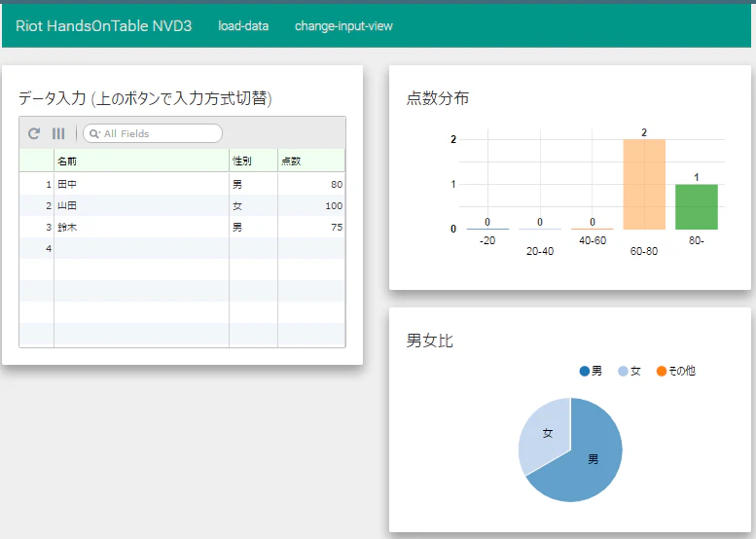Select the score cell showing 80
756x539 pixels.
[x=311, y=184]
